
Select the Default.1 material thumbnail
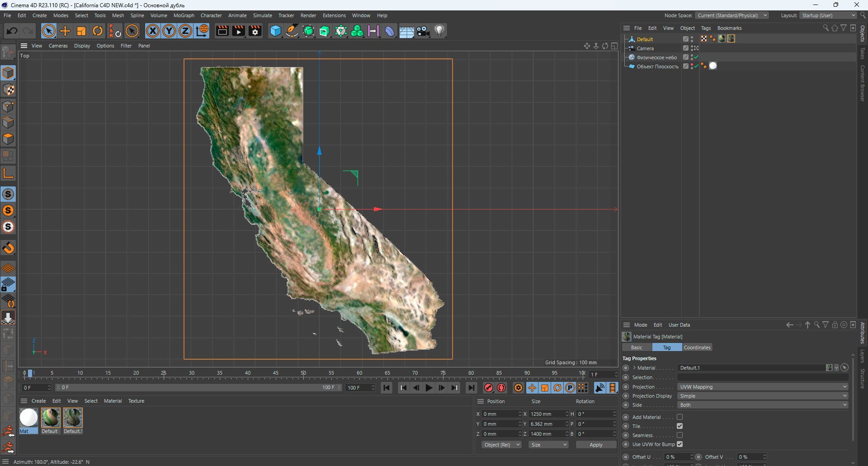click(73, 418)
